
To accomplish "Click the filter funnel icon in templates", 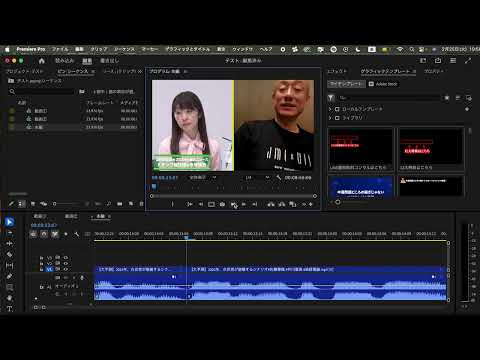I will point(331,98).
